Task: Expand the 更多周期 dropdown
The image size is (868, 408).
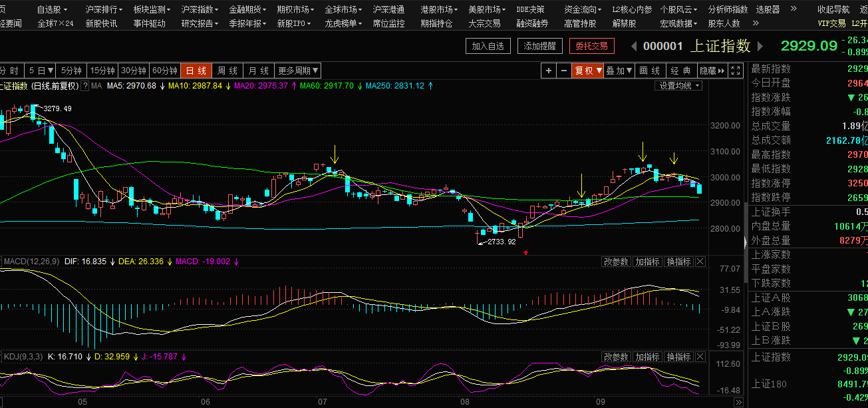Action: click(x=299, y=71)
